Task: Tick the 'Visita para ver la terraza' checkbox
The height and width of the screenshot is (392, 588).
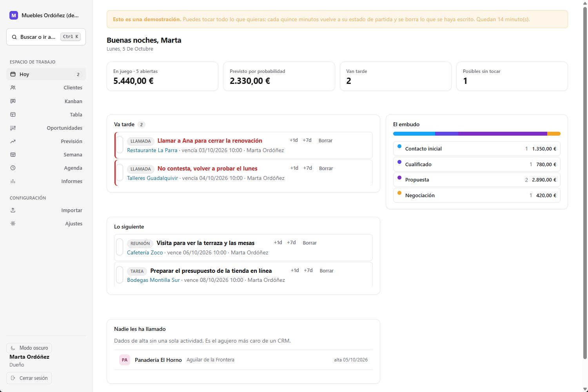Action: (120, 247)
